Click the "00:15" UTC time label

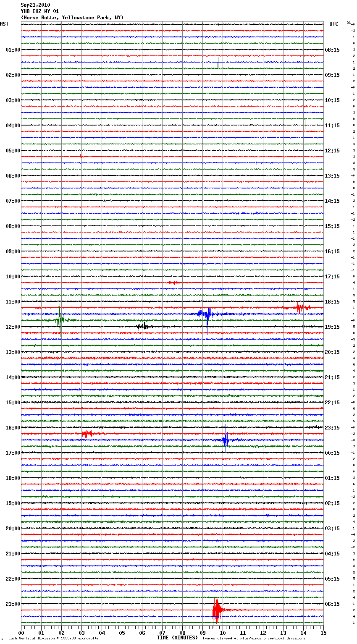(332, 453)
